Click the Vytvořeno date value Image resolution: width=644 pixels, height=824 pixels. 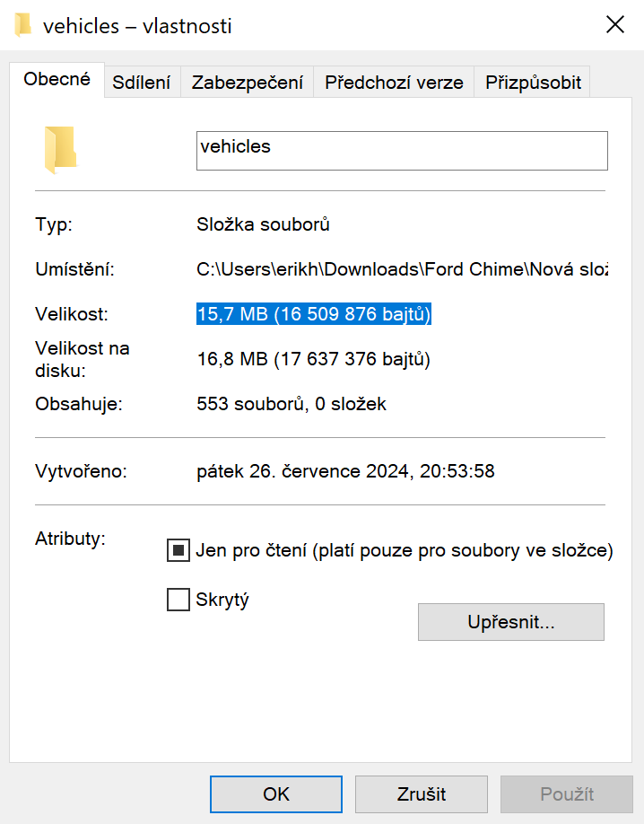pyautogui.click(x=345, y=470)
